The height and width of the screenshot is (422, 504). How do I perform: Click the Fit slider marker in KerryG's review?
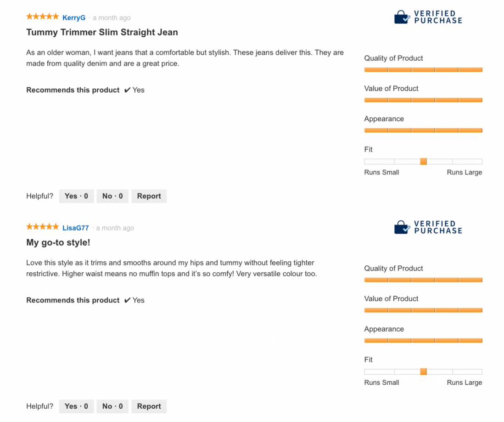pos(423,162)
